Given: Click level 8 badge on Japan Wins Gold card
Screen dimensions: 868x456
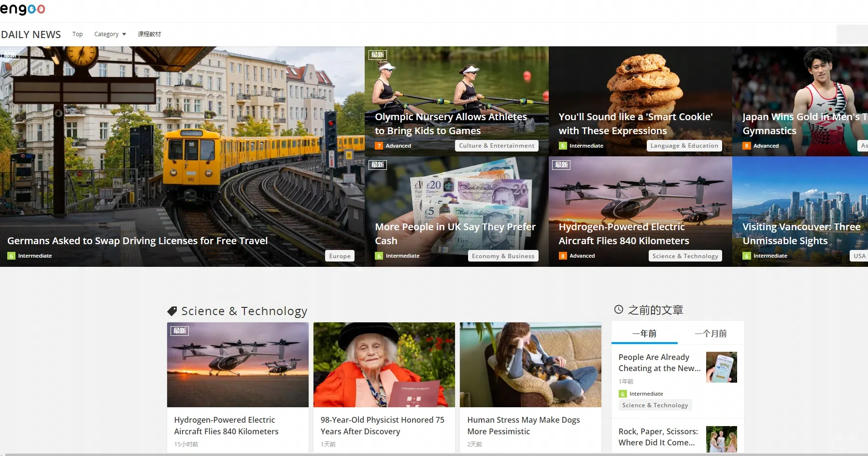Looking at the screenshot, I should (747, 146).
